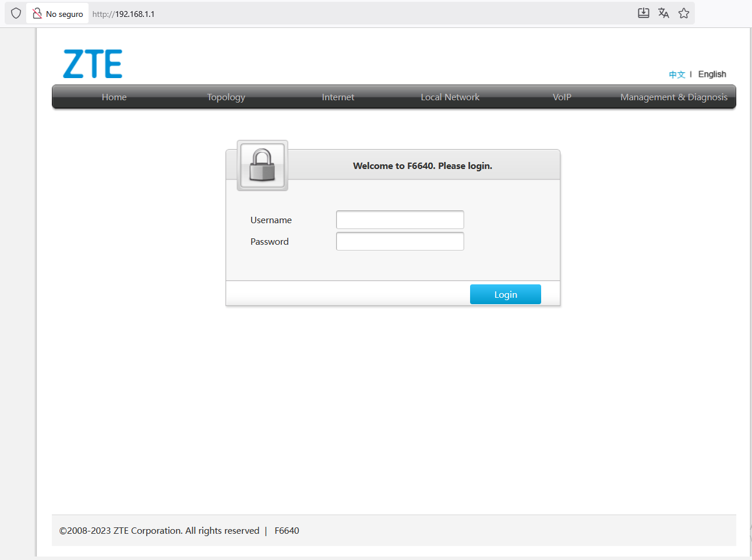The width and height of the screenshot is (752, 560).
Task: Open the Topology menu
Action: point(226,97)
